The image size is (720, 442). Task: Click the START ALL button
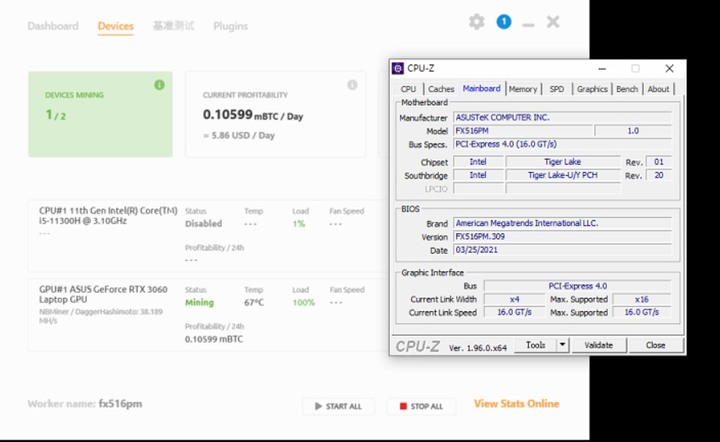tap(338, 406)
